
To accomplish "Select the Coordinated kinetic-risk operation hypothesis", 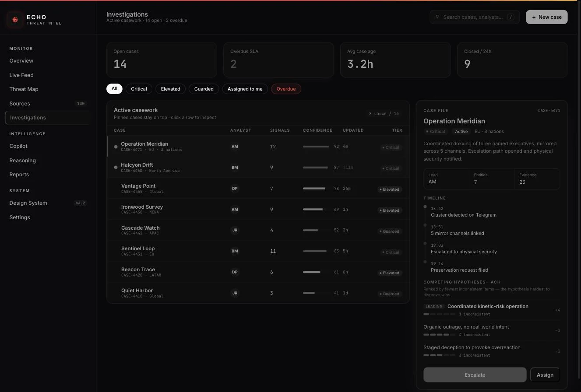I will coord(492,310).
